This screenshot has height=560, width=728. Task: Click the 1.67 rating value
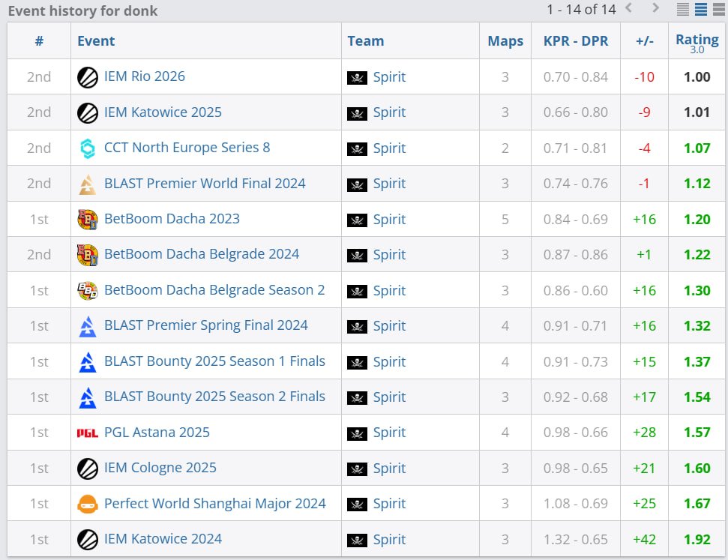(x=697, y=504)
